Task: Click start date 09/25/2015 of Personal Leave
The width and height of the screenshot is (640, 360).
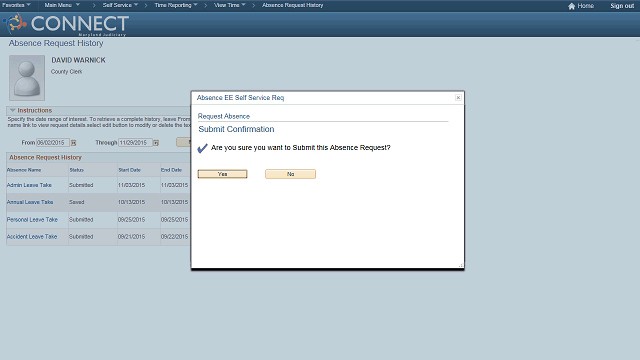Action: (131, 220)
